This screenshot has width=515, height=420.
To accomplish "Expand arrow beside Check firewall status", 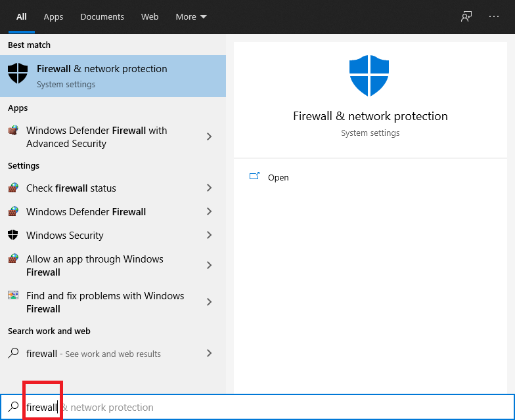I will [x=209, y=188].
